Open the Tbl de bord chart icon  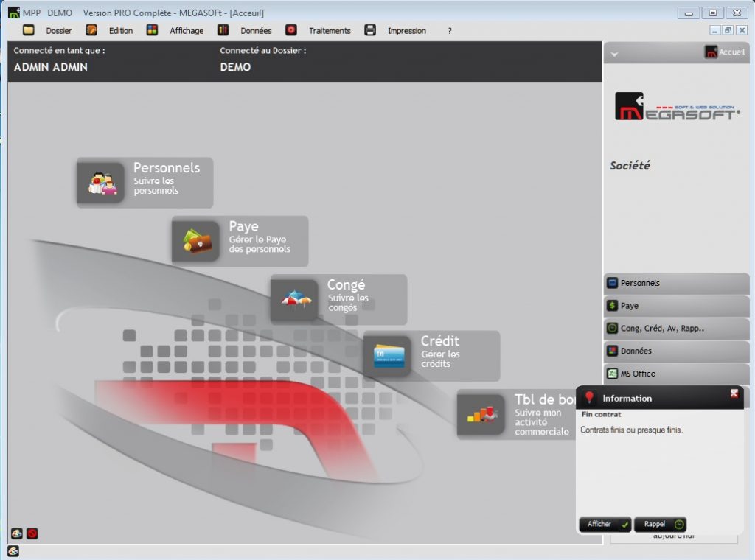pos(481,415)
